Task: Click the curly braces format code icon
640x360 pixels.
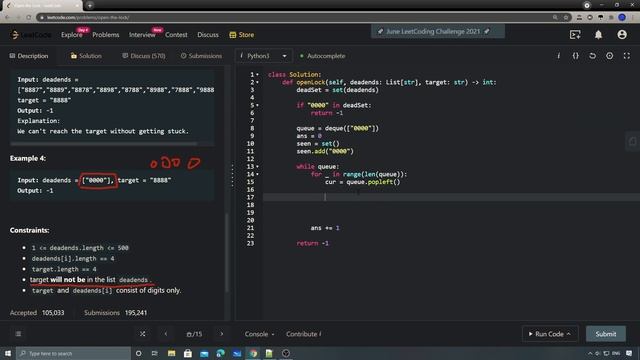Action: 576,56
